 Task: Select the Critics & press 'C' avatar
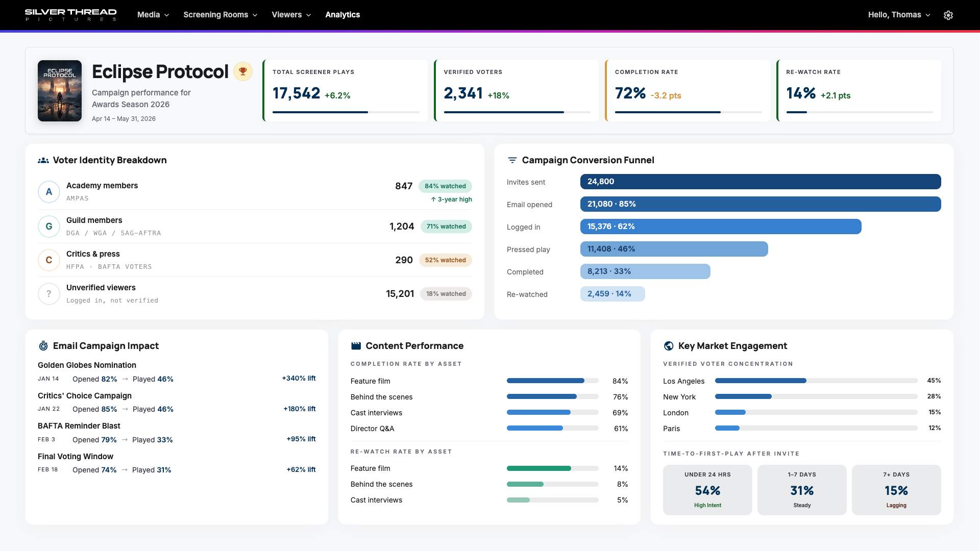(49, 260)
